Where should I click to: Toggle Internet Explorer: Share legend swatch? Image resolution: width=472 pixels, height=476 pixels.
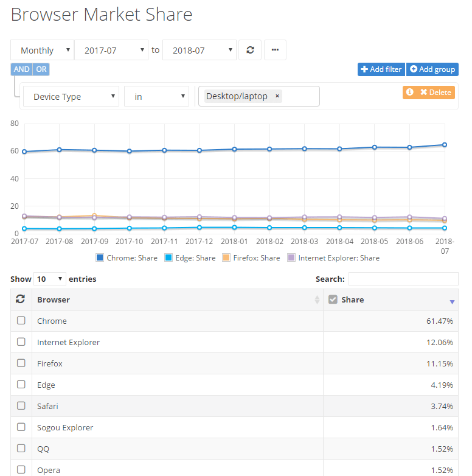point(291,257)
